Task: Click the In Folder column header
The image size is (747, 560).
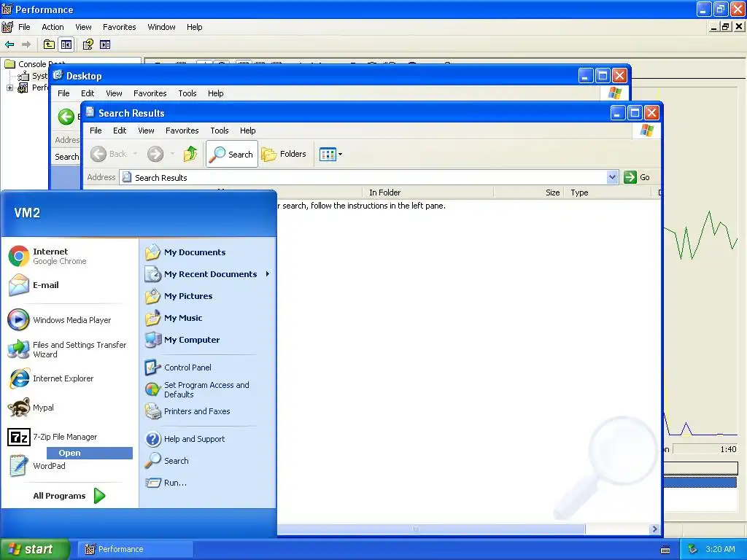Action: pyautogui.click(x=427, y=192)
